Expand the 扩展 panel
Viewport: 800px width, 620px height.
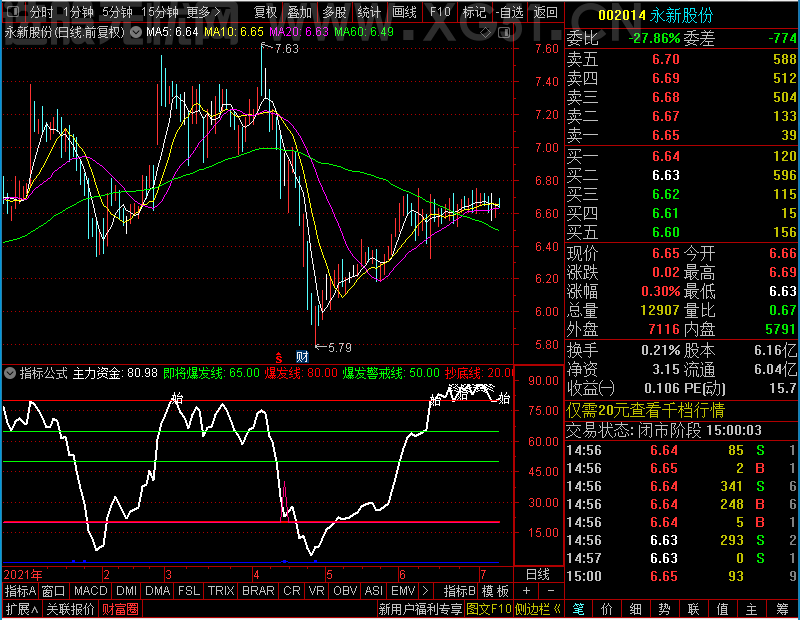coord(22,609)
